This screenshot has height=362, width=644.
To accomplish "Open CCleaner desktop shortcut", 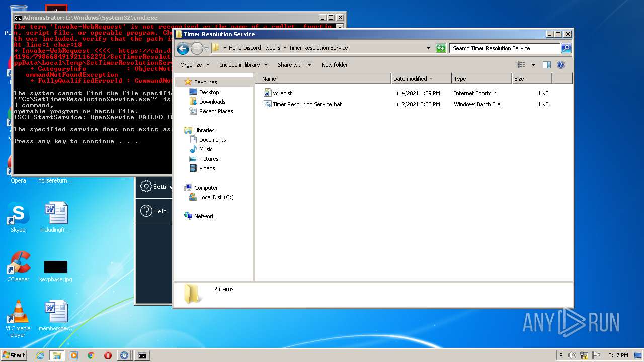I will [x=18, y=266].
